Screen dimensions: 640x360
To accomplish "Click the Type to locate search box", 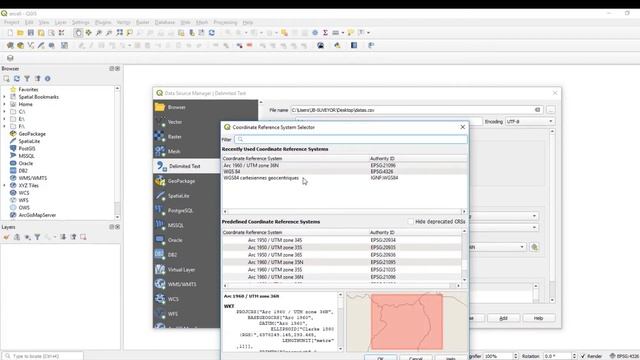I will point(42,356).
